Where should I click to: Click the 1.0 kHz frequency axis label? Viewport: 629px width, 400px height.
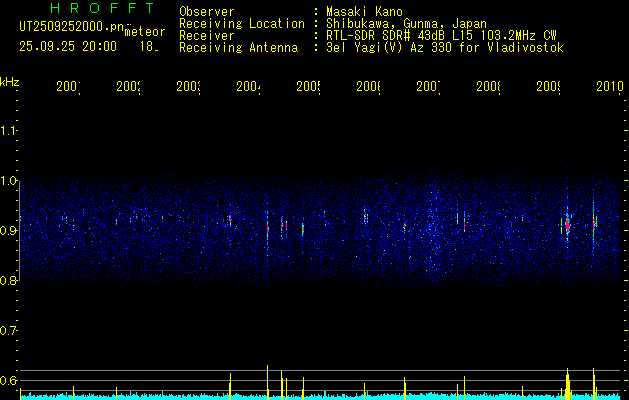pos(9,181)
